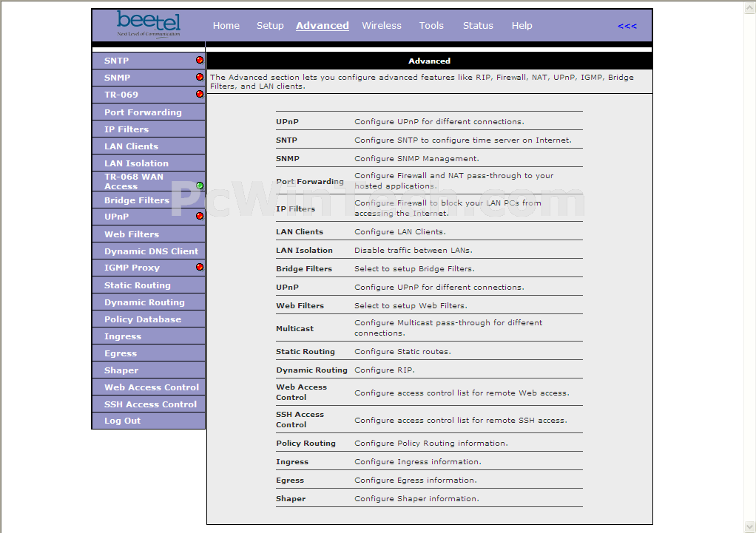Choose IP Filters in the sidebar menu
The image size is (756, 533).
click(126, 129)
